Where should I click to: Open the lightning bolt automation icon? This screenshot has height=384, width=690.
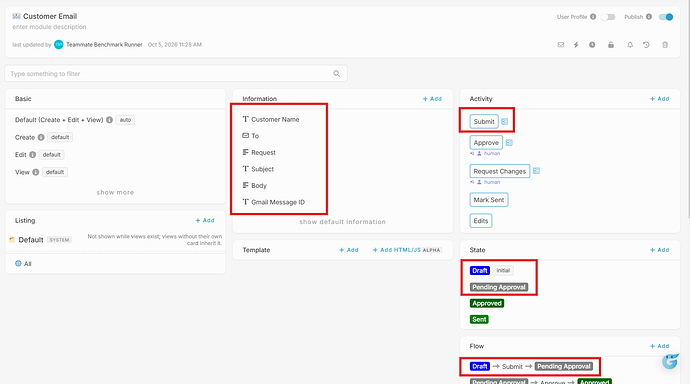pos(576,45)
